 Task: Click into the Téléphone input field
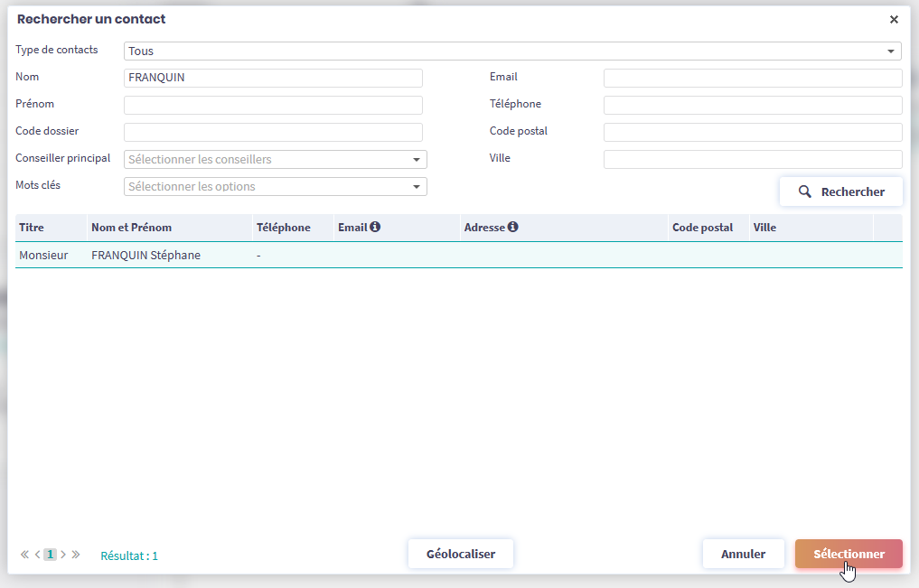pos(752,106)
